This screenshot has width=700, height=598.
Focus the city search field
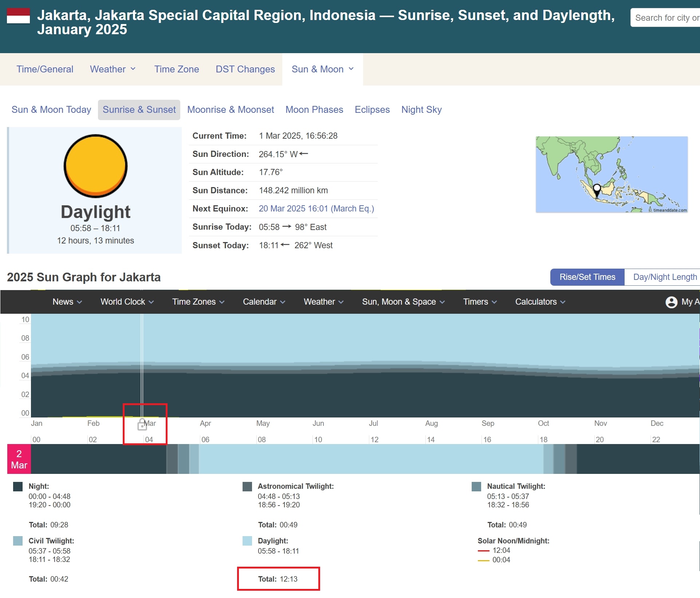coord(665,17)
